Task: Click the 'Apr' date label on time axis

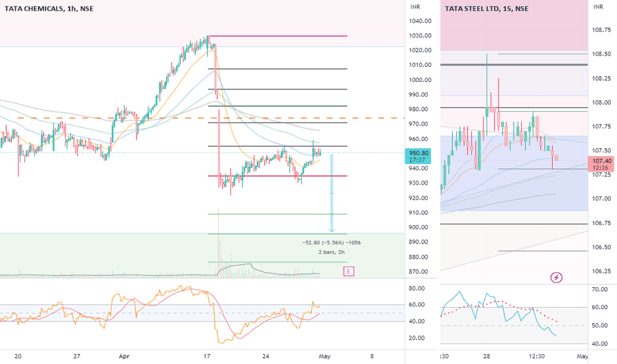Action: click(124, 357)
